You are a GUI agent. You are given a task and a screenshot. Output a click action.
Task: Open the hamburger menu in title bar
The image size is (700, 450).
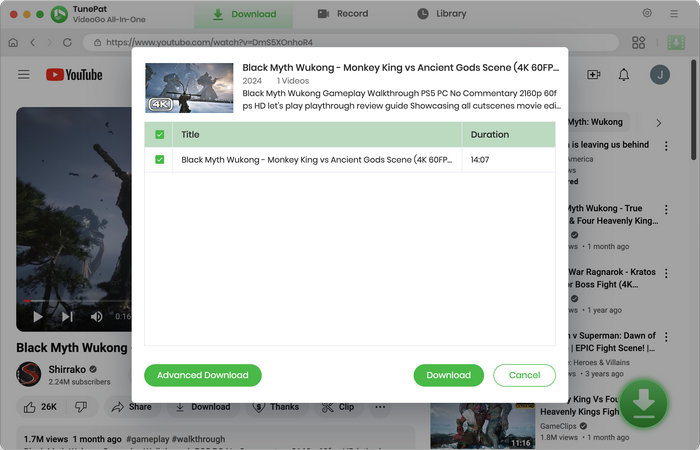point(674,14)
